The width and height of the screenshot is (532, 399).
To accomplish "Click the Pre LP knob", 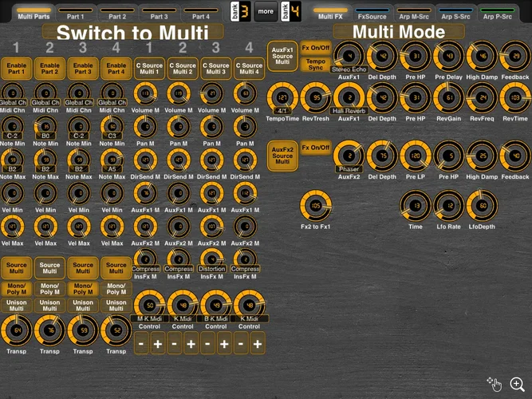I will [416, 156].
